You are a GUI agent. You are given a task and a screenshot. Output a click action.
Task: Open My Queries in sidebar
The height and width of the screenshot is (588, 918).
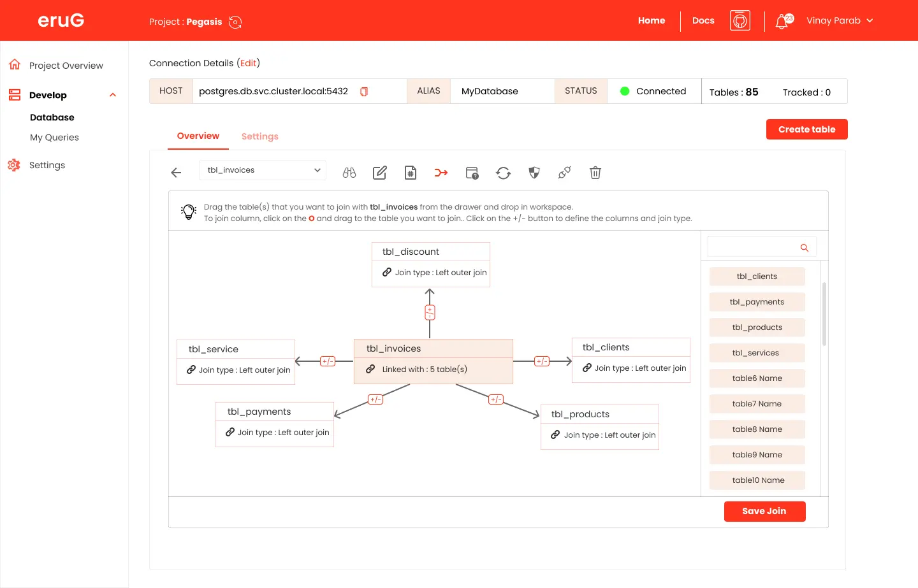(x=54, y=138)
